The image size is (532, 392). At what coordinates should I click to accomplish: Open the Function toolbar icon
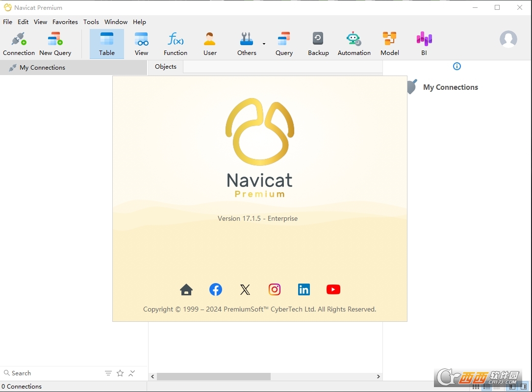176,44
